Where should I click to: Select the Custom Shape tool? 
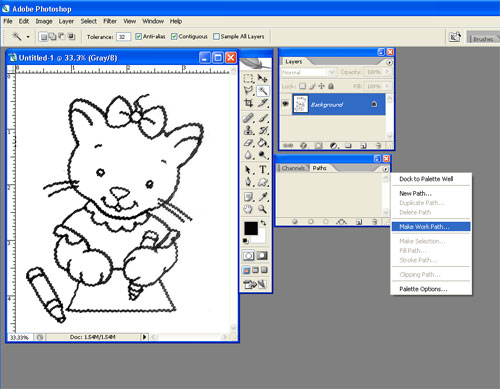click(x=263, y=182)
